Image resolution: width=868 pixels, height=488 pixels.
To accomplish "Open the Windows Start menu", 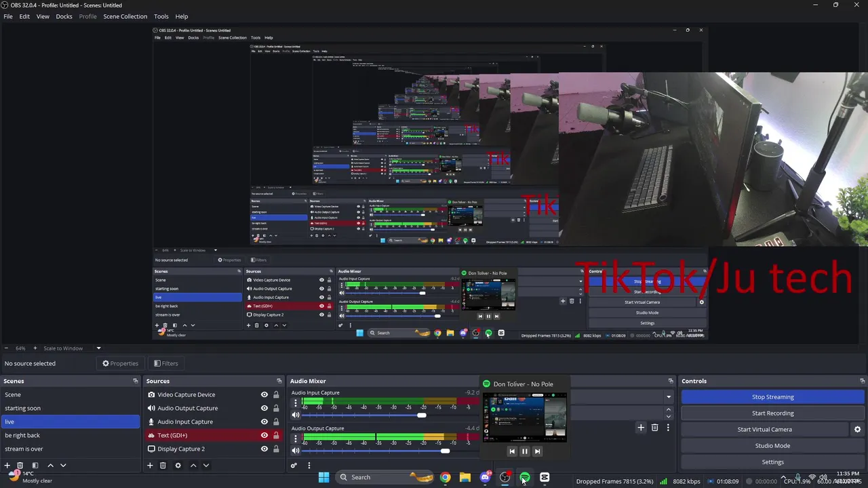I will click(x=323, y=477).
